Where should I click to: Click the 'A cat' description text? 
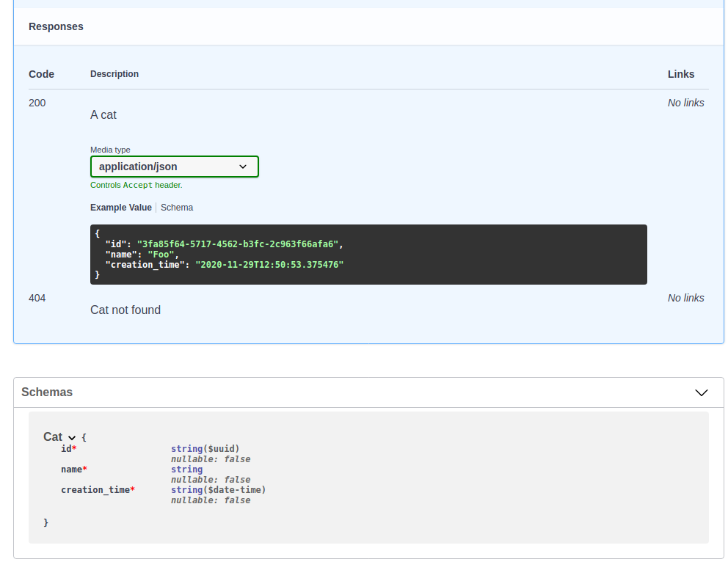point(103,115)
